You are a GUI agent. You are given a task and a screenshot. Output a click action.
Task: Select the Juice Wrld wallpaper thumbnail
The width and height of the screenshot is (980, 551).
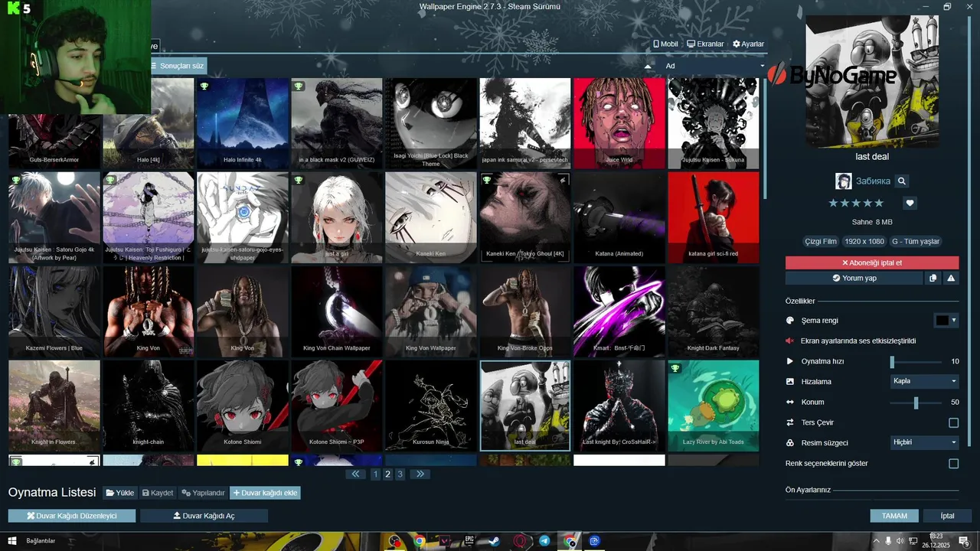[619, 123]
